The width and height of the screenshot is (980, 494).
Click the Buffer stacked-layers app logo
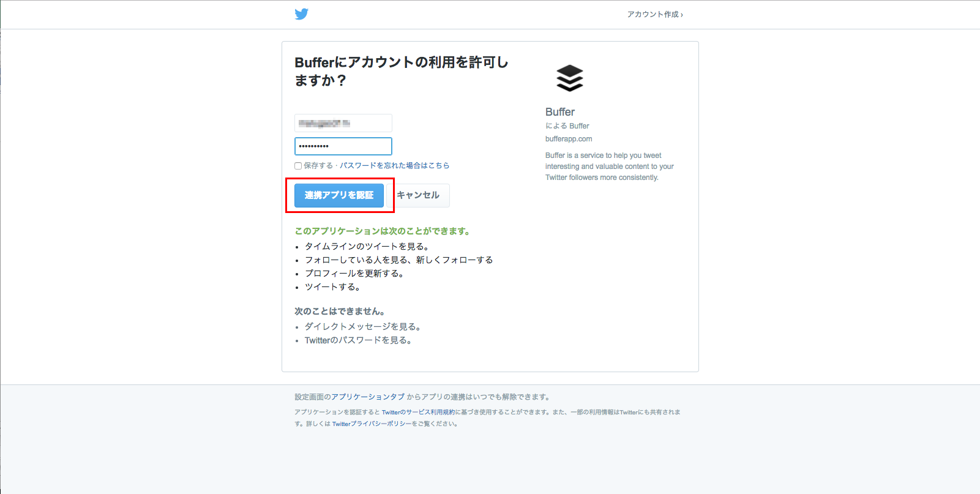click(570, 78)
